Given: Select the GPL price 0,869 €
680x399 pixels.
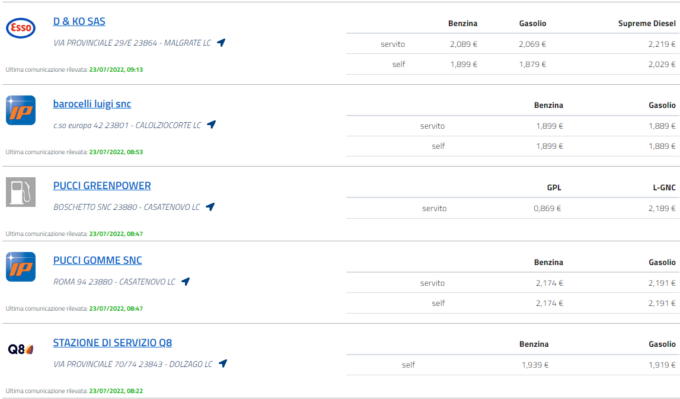Looking at the screenshot, I should click(x=547, y=208).
